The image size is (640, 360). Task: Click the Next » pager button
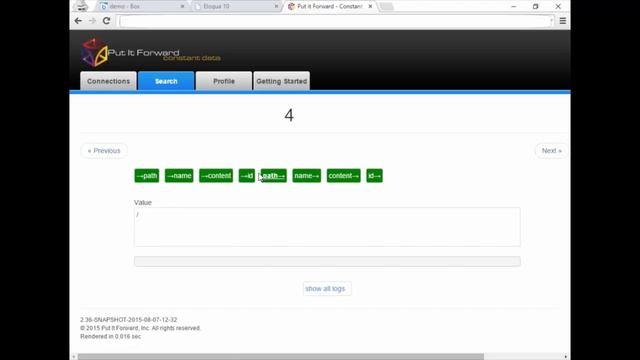coord(551,151)
